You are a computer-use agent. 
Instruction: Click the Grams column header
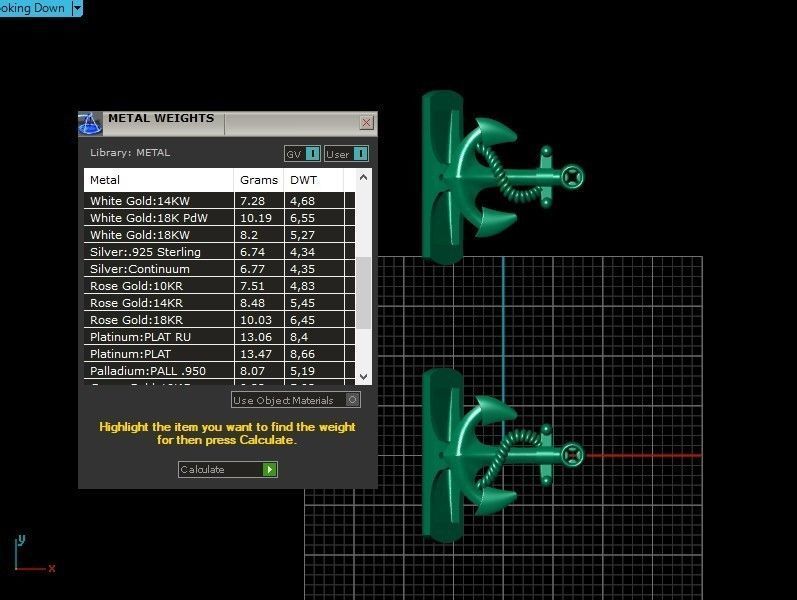(x=259, y=180)
